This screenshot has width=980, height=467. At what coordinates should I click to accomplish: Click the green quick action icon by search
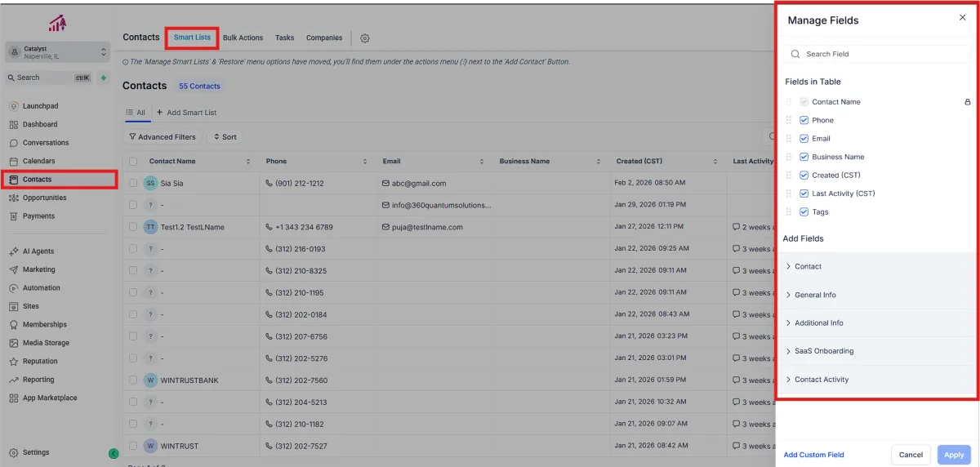point(103,78)
